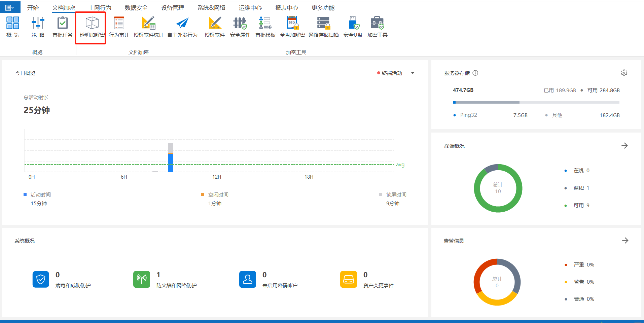Expand 告警信息 details arrow

point(625,241)
